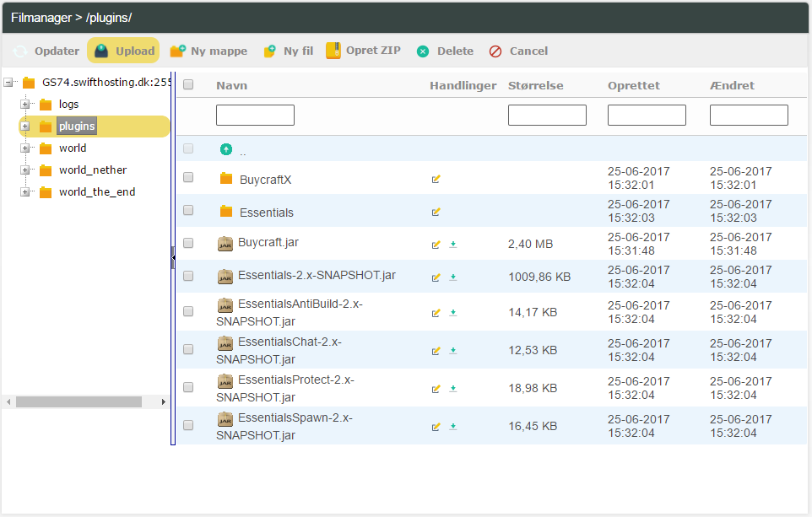Click edit icon for Essentials folder
The width and height of the screenshot is (812, 517).
(436, 212)
